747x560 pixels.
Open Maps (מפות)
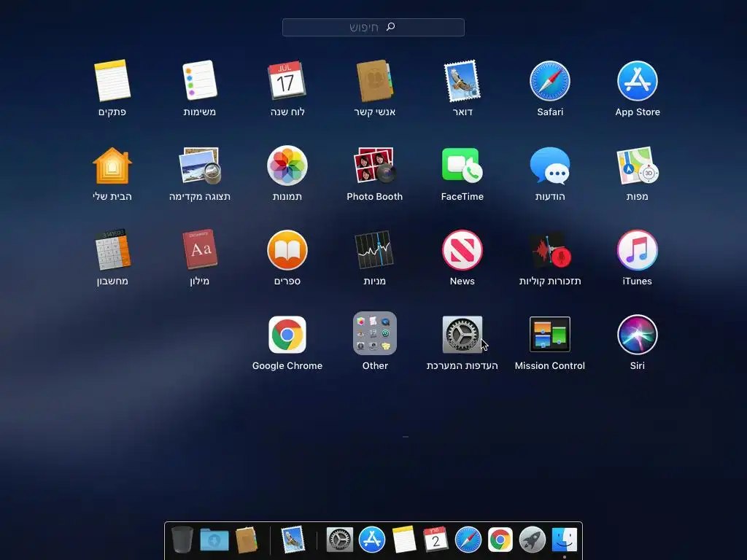638,166
